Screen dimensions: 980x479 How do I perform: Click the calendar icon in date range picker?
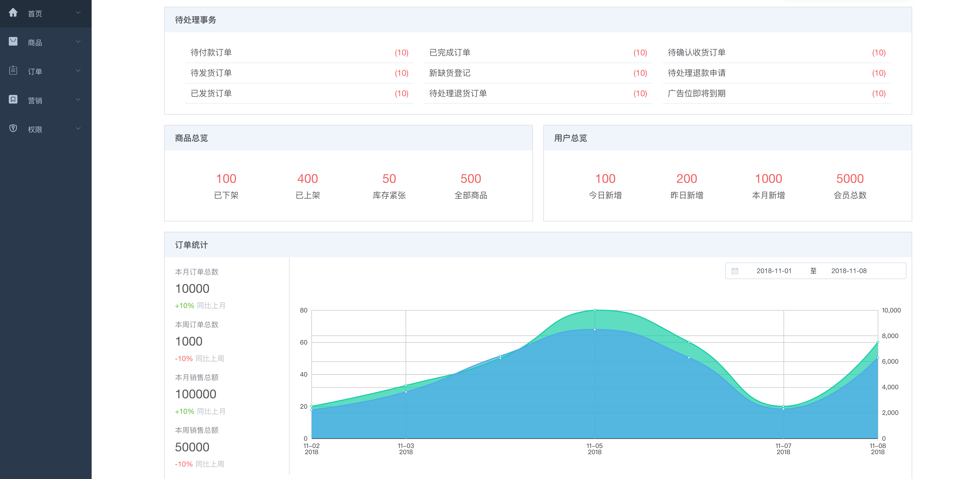(x=735, y=271)
